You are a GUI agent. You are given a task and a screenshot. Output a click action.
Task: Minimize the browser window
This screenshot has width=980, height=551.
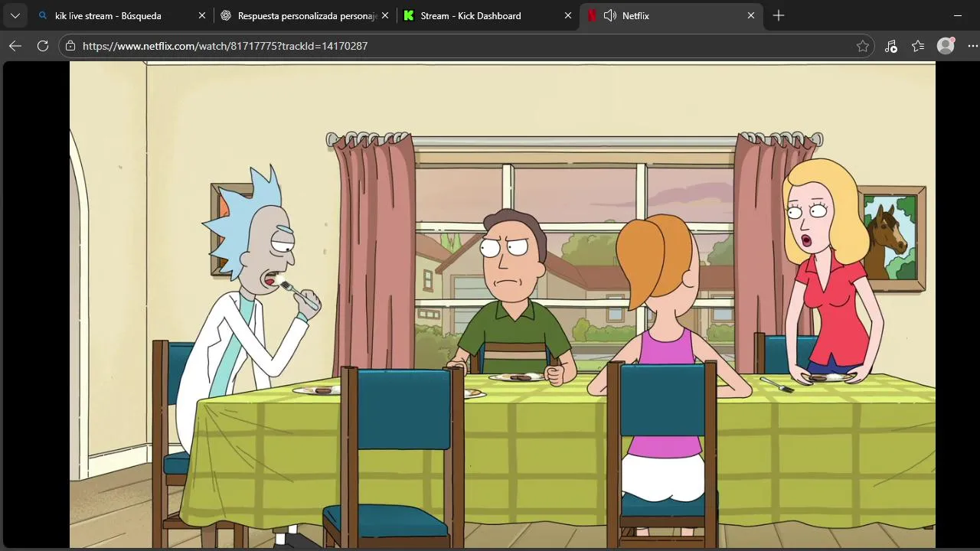[x=958, y=15]
